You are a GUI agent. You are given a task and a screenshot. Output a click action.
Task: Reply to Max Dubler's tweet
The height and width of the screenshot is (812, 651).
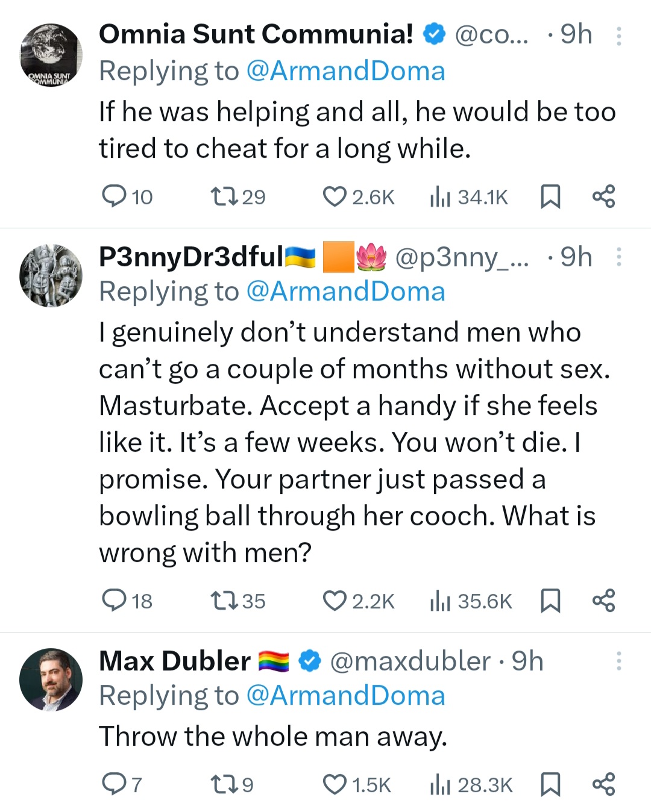[113, 784]
